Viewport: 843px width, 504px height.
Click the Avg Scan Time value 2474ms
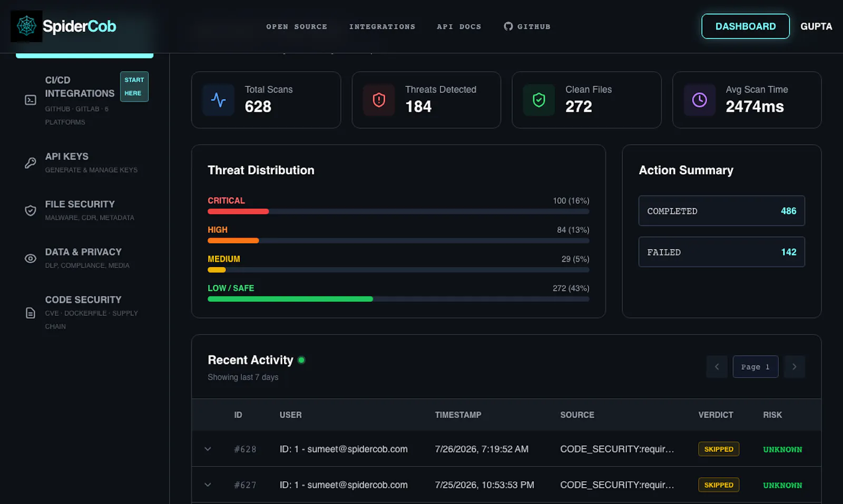pyautogui.click(x=754, y=107)
